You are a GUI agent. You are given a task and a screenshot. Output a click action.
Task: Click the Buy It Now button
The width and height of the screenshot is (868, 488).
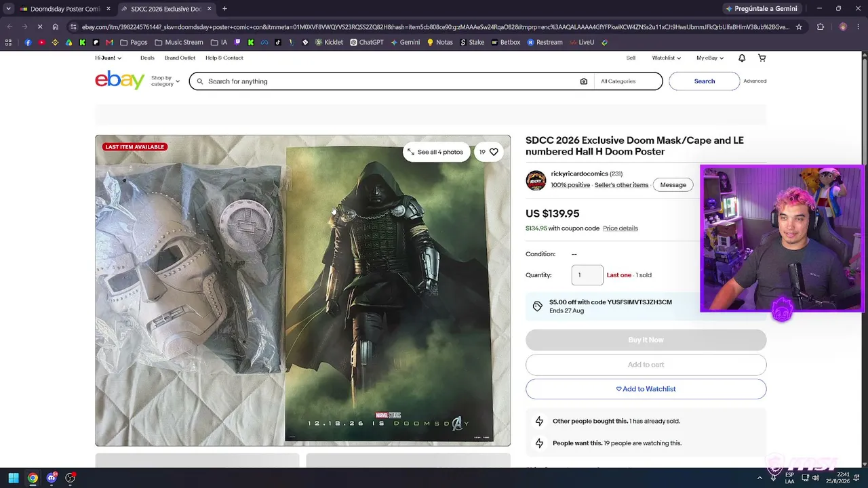tap(646, 340)
